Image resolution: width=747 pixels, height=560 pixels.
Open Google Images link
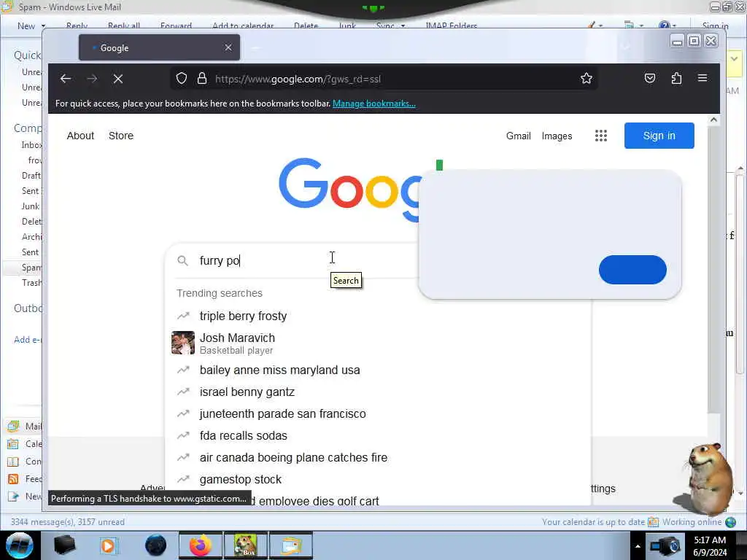pyautogui.click(x=557, y=136)
